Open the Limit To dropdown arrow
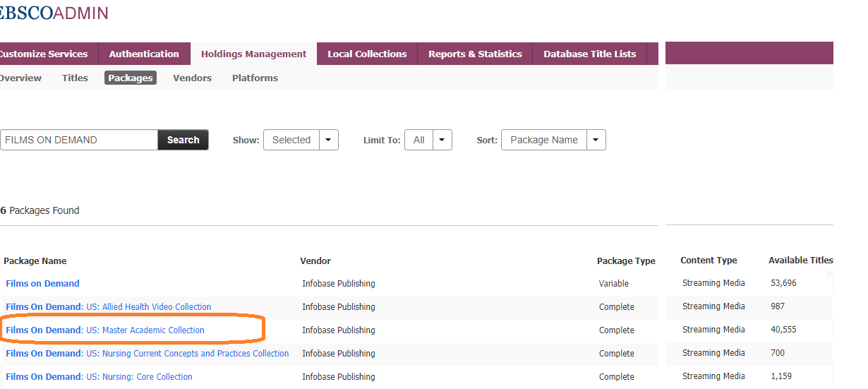 click(442, 140)
